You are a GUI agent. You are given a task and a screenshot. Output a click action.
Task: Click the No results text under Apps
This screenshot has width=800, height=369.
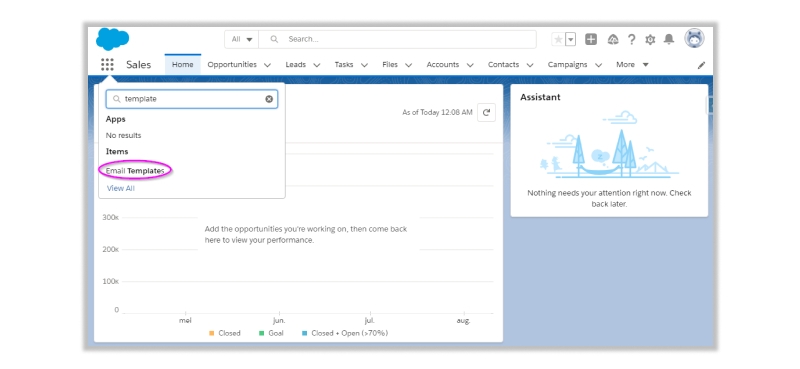pyautogui.click(x=123, y=135)
